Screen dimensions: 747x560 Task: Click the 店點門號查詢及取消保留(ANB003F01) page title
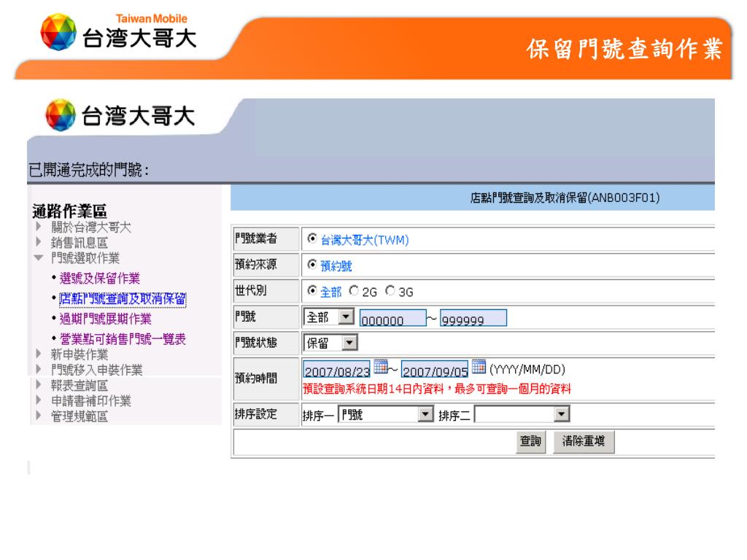[x=565, y=198]
